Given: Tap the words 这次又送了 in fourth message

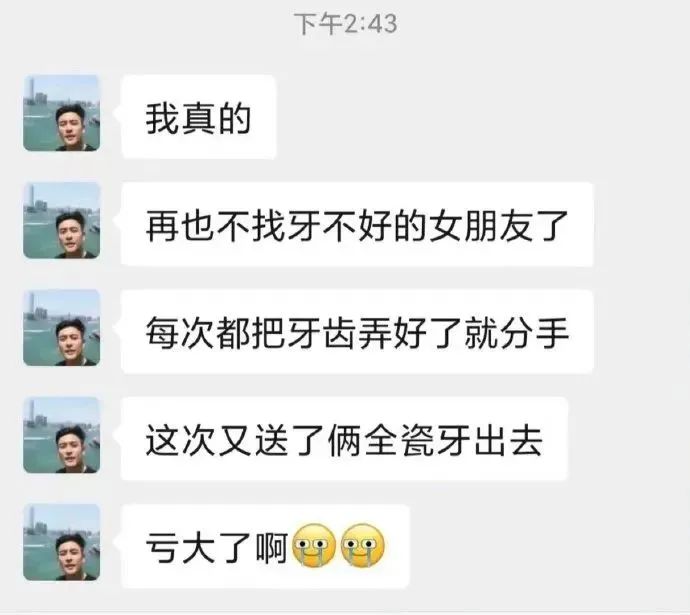Looking at the screenshot, I should click(233, 440).
